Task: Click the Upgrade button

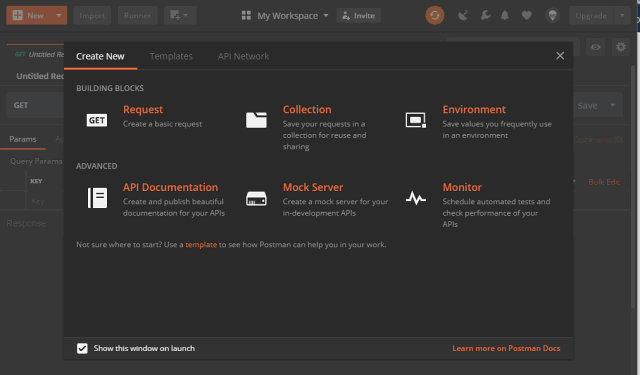Action: [x=591, y=16]
